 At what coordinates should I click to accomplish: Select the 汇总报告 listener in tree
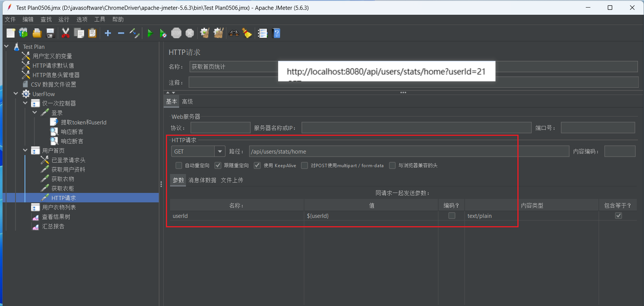(x=53, y=226)
